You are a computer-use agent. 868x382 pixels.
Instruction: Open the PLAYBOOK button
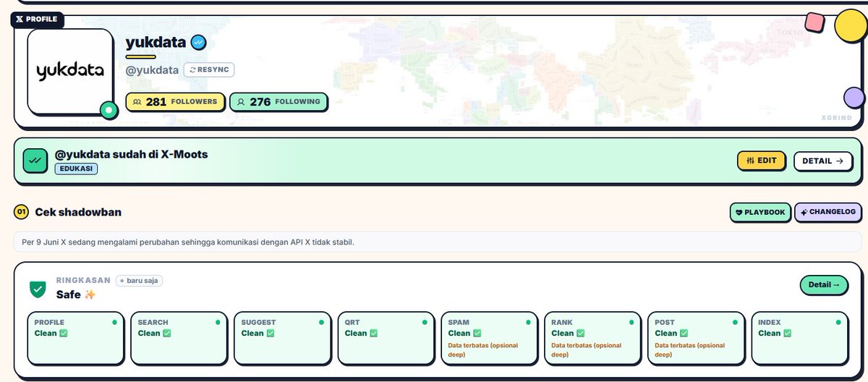click(x=759, y=212)
